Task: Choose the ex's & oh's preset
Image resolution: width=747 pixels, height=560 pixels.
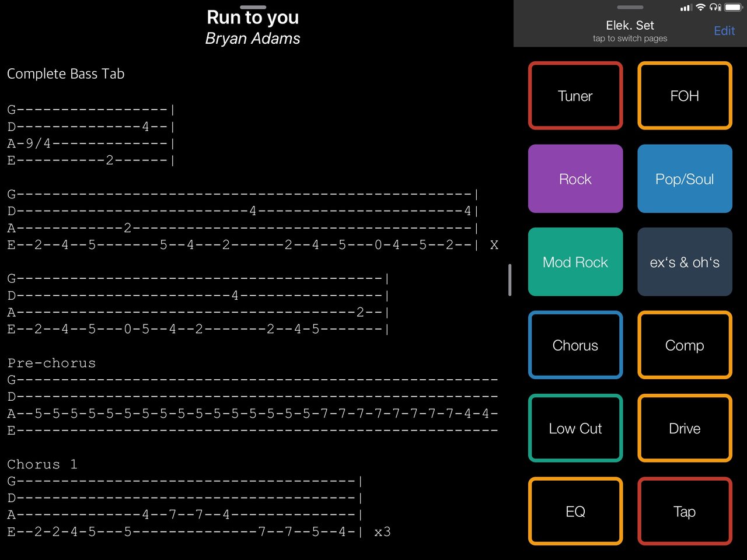Action: pos(685,262)
